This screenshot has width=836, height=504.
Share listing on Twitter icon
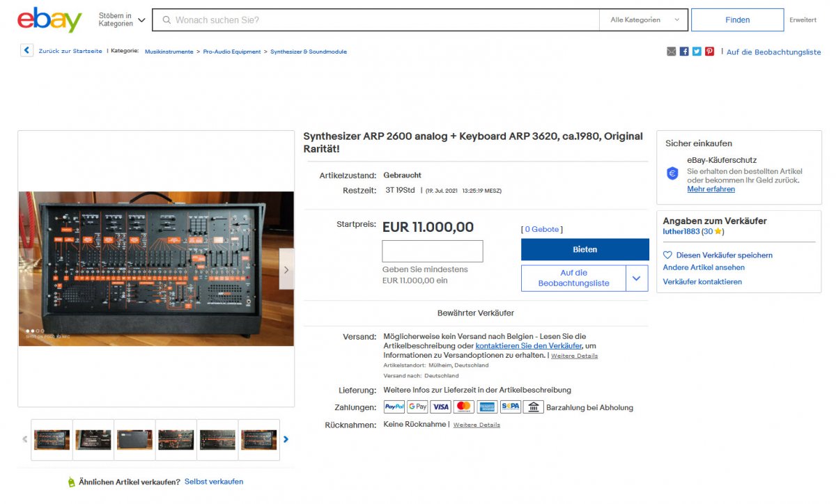(x=697, y=52)
